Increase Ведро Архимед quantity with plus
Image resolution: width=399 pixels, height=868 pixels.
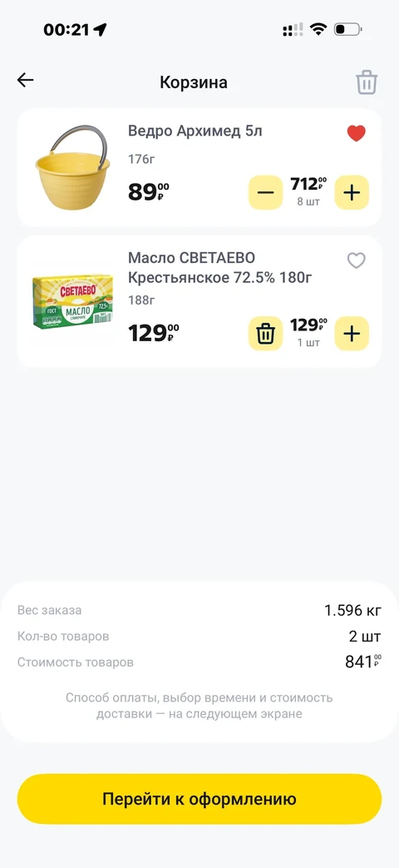click(352, 192)
